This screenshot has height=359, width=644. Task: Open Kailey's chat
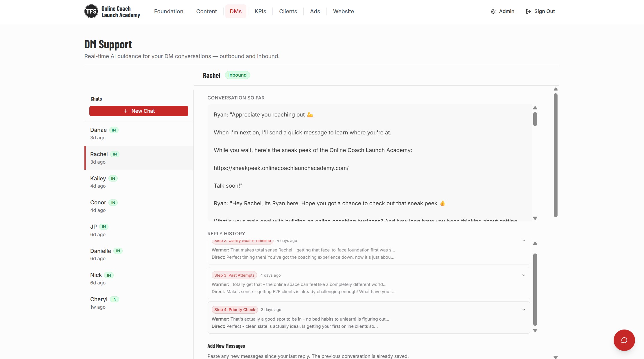pyautogui.click(x=139, y=182)
